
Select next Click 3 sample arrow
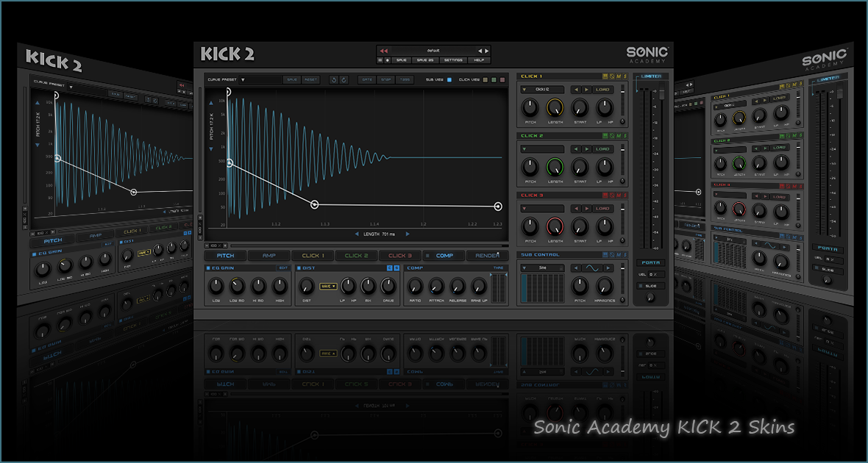pyautogui.click(x=586, y=209)
